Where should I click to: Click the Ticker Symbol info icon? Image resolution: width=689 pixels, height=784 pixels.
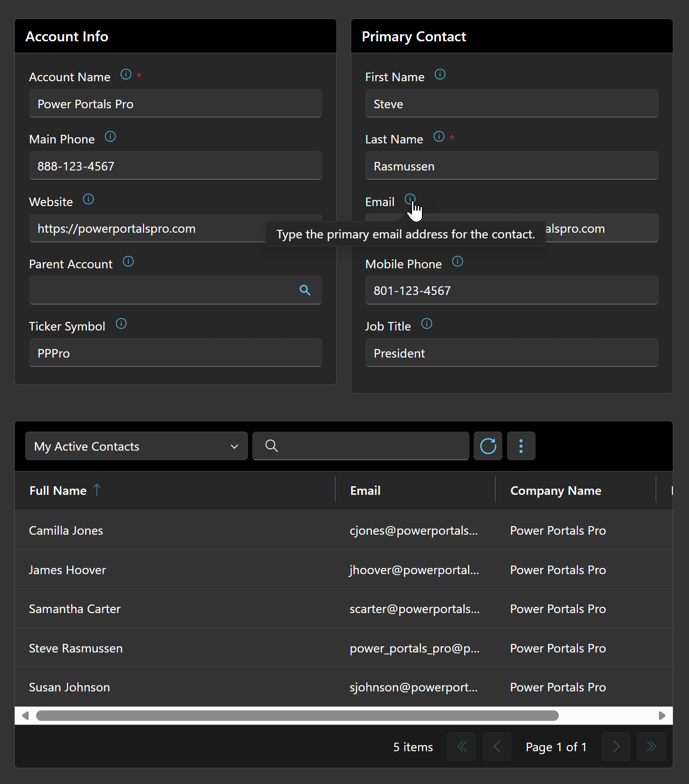[121, 324]
